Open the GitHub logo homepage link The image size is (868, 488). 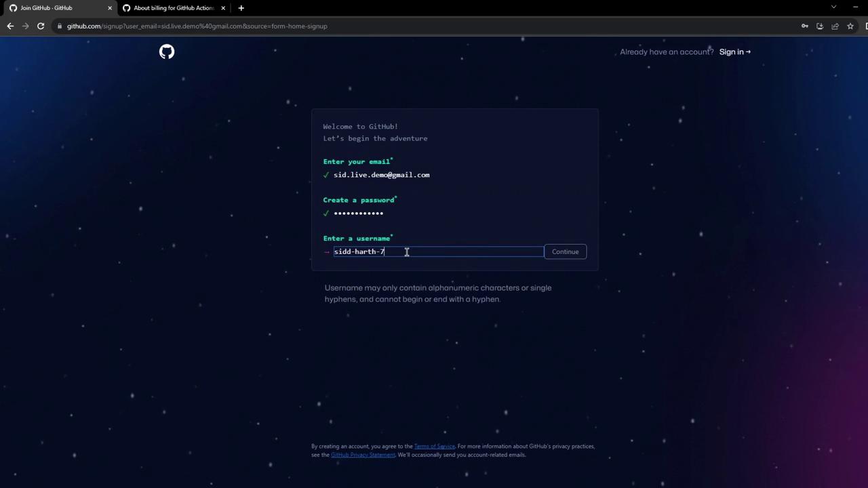tap(167, 52)
